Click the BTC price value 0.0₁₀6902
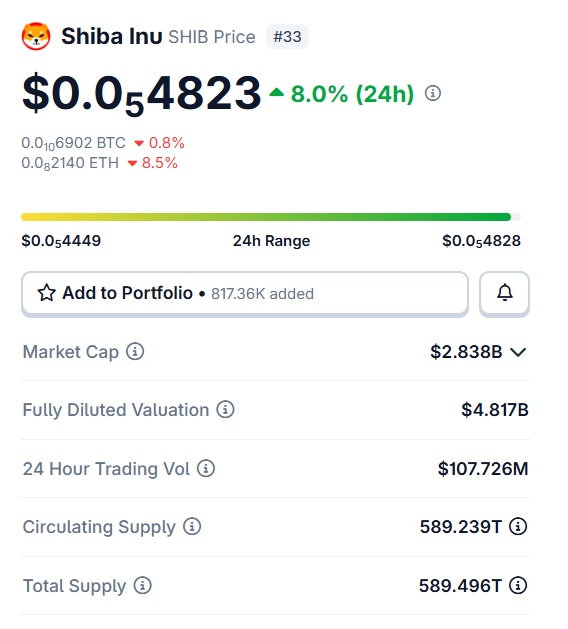Viewport: 568px width, 629px height. pyautogui.click(x=73, y=143)
